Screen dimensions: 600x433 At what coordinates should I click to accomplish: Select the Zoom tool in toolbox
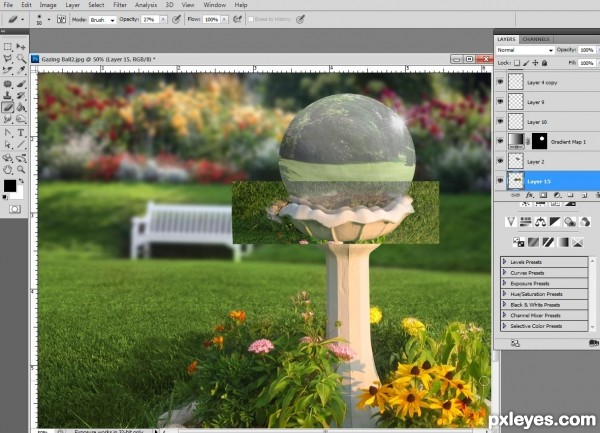coord(21,170)
